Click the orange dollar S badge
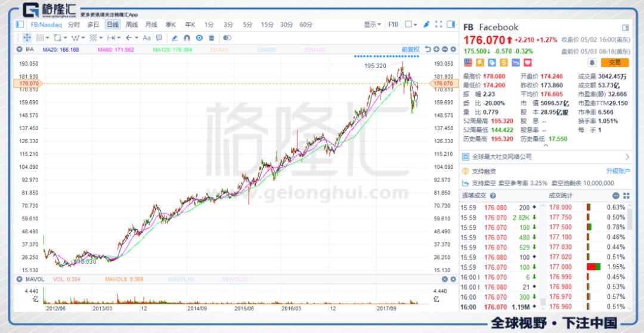Screen dimensions: 644x333 pyautogui.click(x=503, y=63)
